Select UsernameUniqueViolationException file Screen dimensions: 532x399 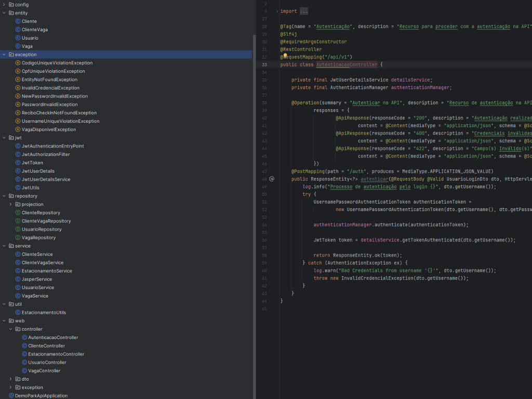coord(60,121)
